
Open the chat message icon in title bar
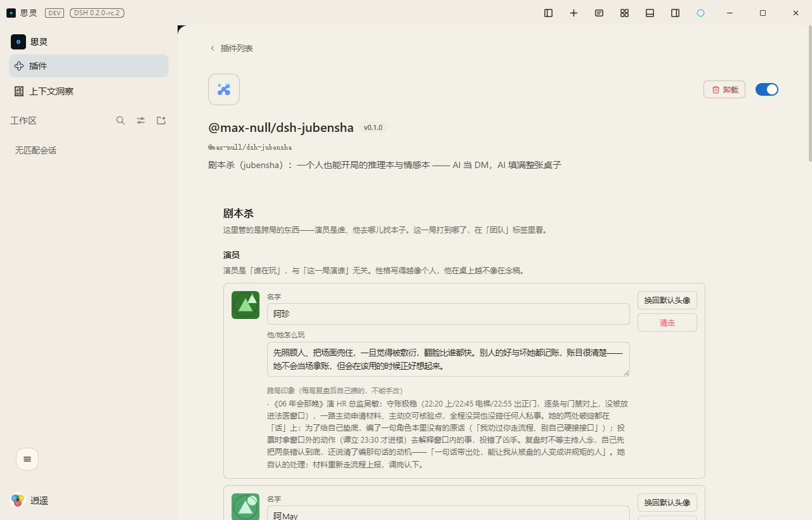[599, 13]
